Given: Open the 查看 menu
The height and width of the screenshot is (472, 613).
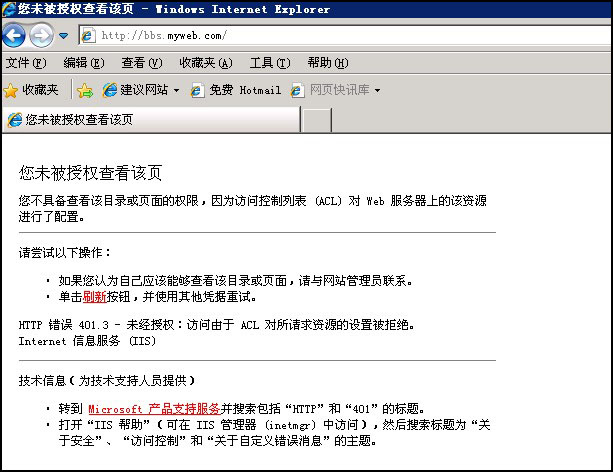Looking at the screenshot, I should [141, 63].
